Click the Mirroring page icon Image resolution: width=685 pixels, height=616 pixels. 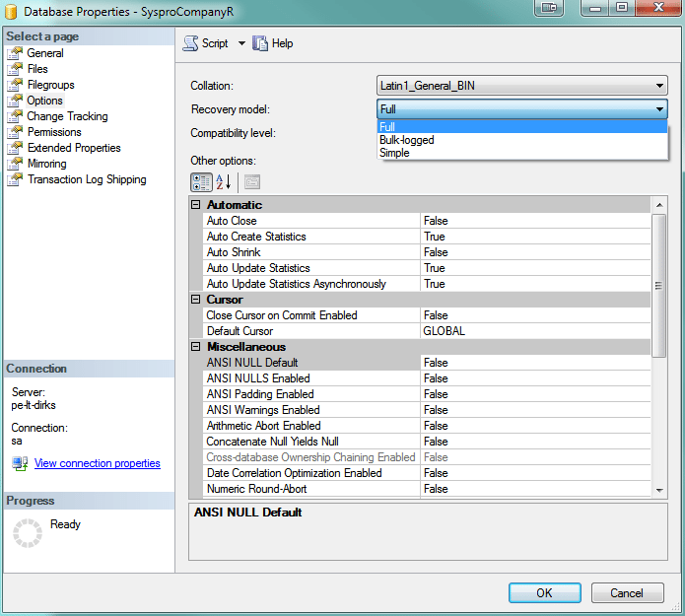15,164
